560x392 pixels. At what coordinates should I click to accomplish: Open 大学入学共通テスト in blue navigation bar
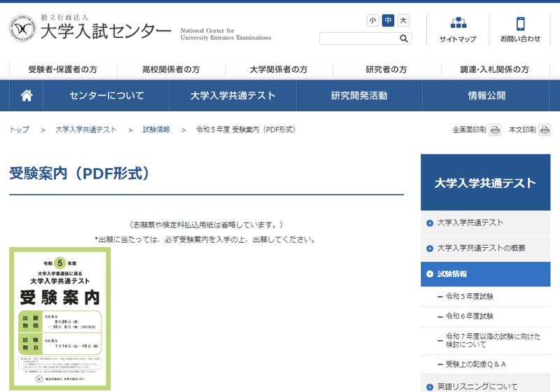[233, 95]
